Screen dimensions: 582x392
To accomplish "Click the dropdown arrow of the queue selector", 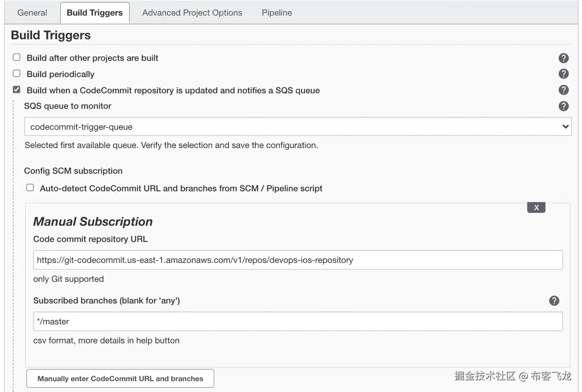I will click(x=565, y=127).
